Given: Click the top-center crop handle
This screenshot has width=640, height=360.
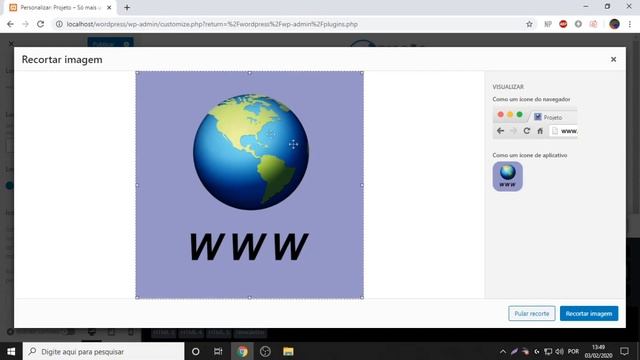Looking at the screenshot, I should (250, 73).
